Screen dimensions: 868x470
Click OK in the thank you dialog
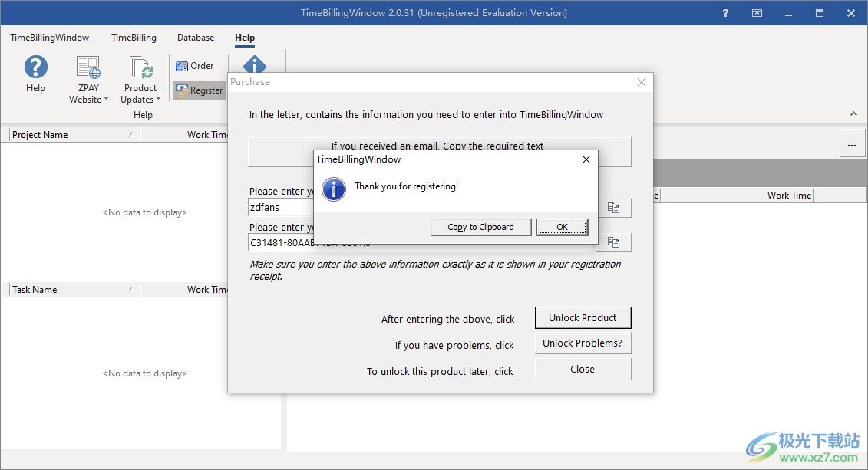(562, 227)
